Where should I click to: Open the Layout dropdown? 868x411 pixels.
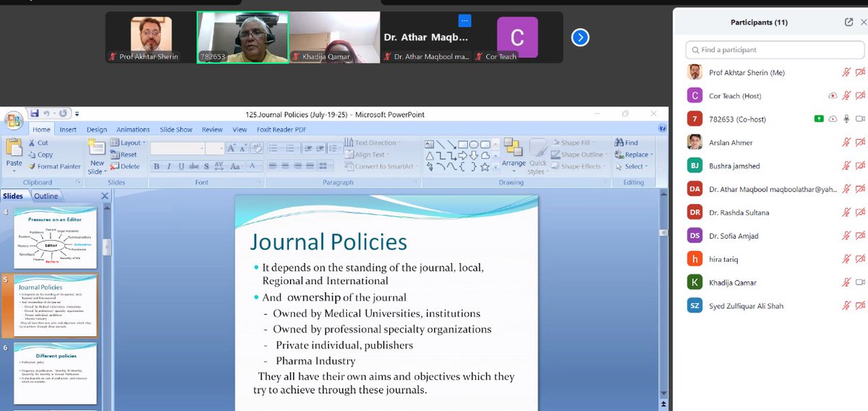(x=128, y=143)
